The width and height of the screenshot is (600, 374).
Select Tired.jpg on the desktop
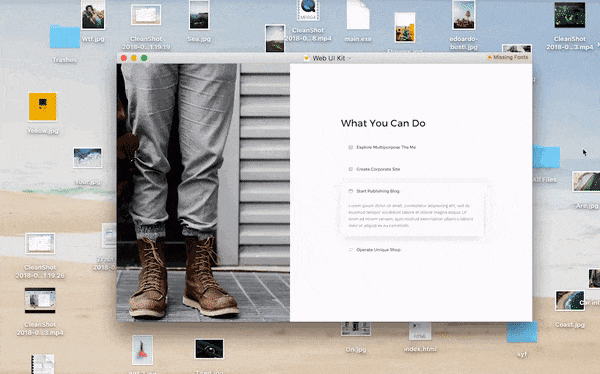pyautogui.click(x=209, y=356)
